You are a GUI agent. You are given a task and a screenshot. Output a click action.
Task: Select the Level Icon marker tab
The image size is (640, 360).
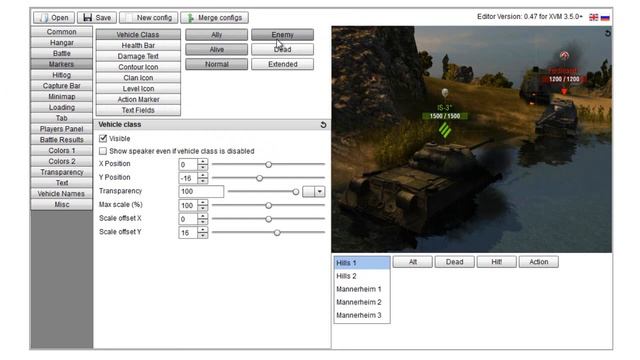tap(138, 89)
